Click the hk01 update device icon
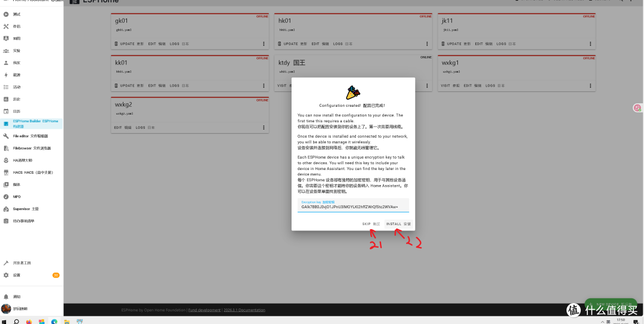Screen dimensions: 644x324 click(x=279, y=44)
